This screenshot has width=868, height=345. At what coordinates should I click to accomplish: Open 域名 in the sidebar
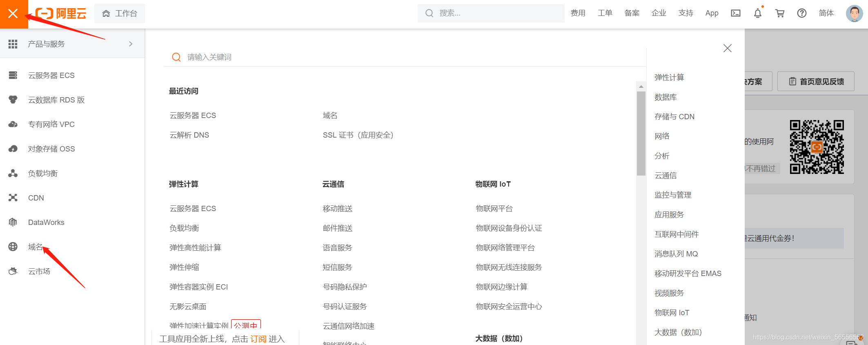pos(36,247)
